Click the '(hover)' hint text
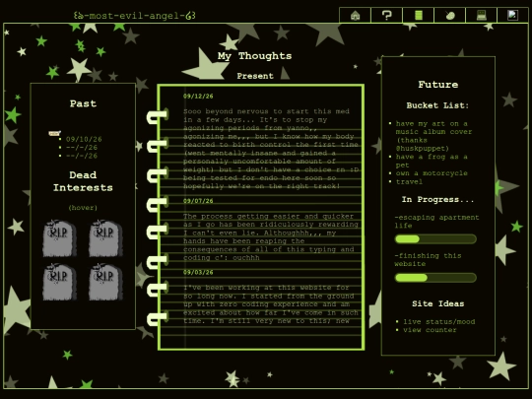The width and height of the screenshot is (532, 399). 83,208
